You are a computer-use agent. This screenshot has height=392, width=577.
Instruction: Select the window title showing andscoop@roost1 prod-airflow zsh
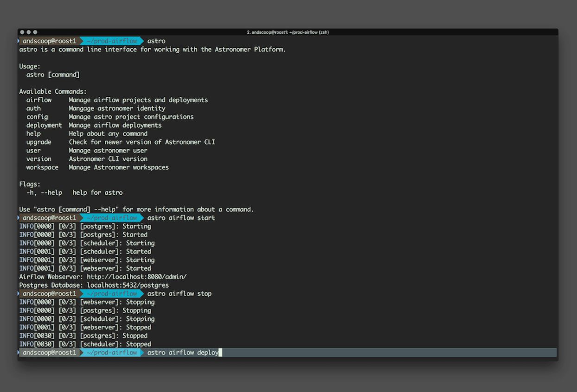[x=288, y=32]
